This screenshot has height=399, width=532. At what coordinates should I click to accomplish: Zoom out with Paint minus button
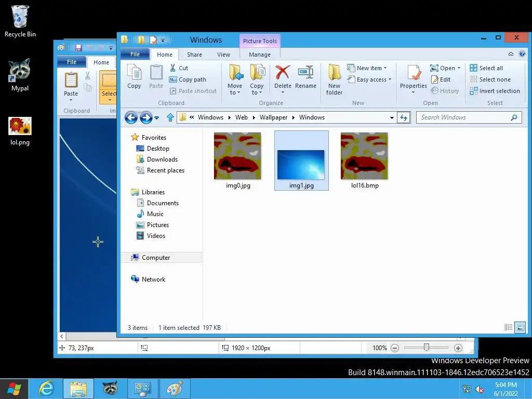click(395, 348)
